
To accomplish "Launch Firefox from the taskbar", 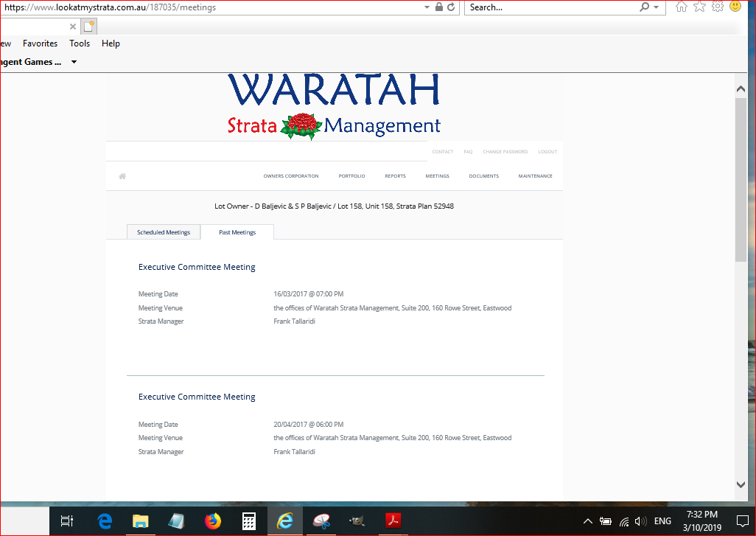I will point(212,521).
